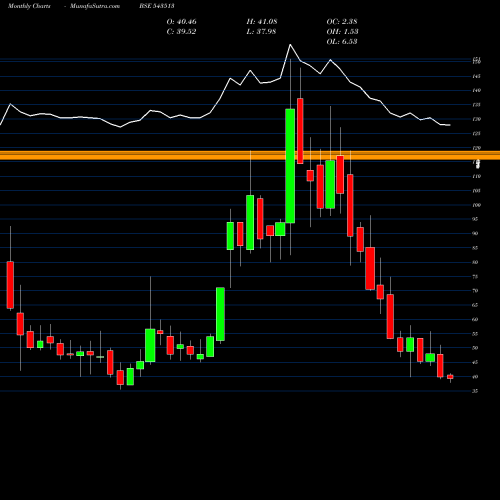Click the orange horizontal price band
Viewport: 500px width, 500px height.
click(250, 155)
